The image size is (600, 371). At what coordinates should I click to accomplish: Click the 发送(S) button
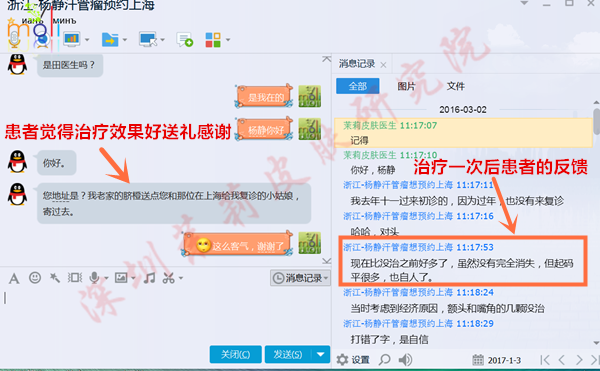coord(288,355)
